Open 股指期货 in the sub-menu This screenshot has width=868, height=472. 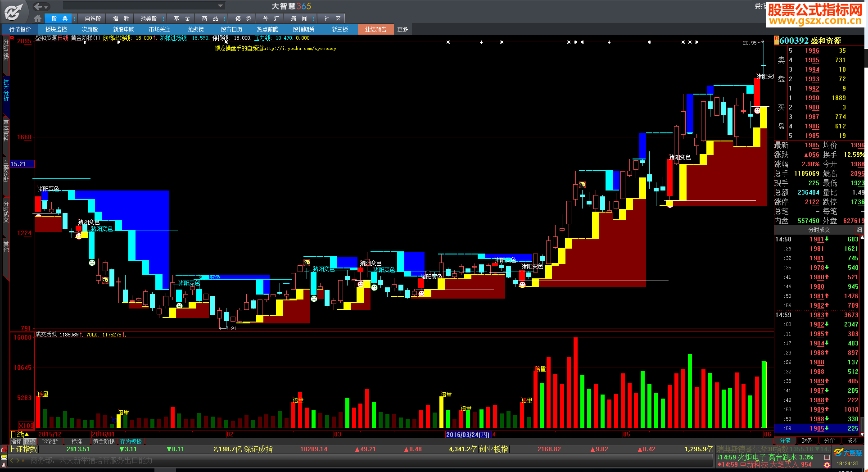(303, 29)
